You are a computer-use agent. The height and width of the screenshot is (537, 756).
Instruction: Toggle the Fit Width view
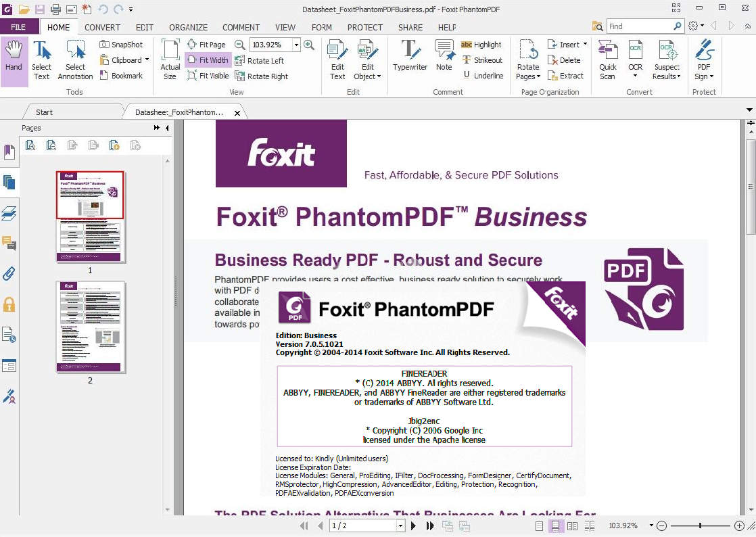pos(208,60)
